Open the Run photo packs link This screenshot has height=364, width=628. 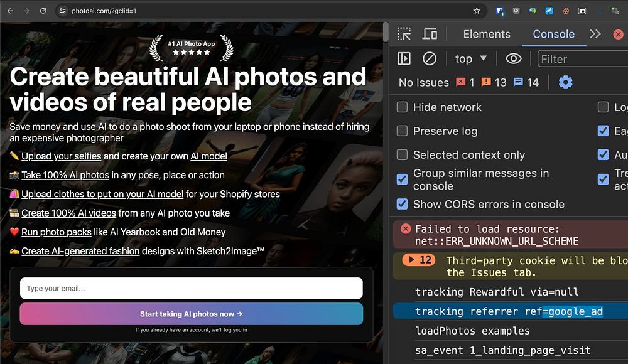tap(57, 232)
